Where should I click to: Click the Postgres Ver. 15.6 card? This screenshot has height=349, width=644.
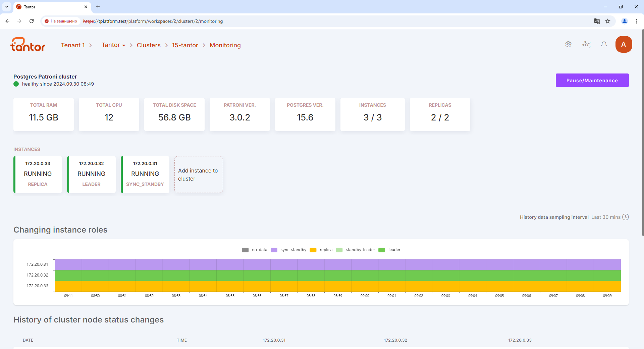(305, 114)
